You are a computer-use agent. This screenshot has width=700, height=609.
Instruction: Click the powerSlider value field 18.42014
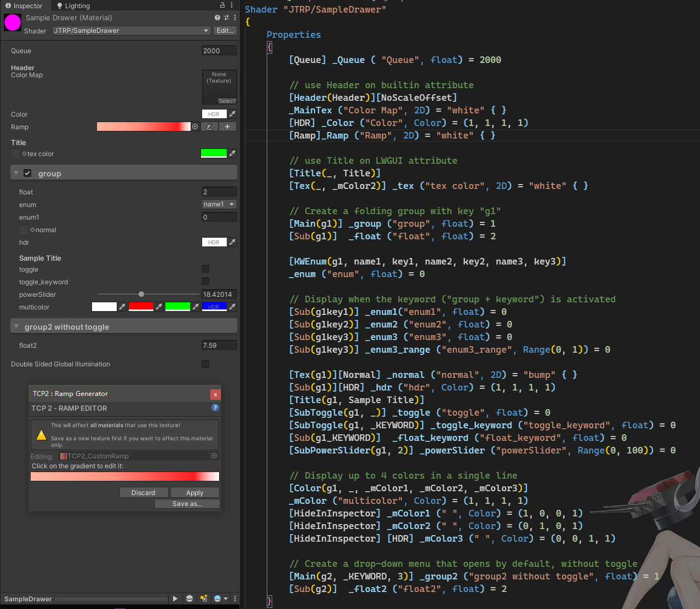click(x=219, y=294)
